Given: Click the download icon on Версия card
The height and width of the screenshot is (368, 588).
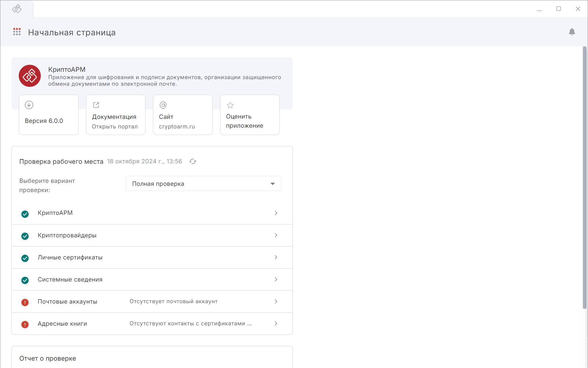Looking at the screenshot, I should point(29,105).
